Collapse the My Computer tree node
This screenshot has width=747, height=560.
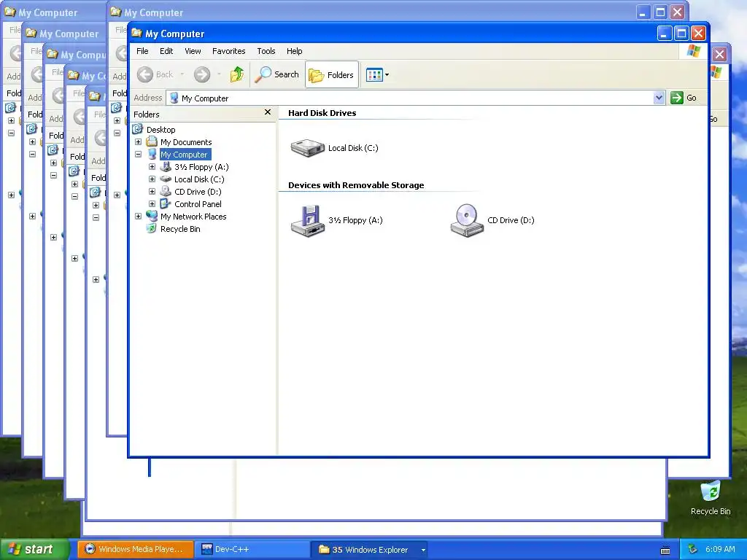click(138, 155)
